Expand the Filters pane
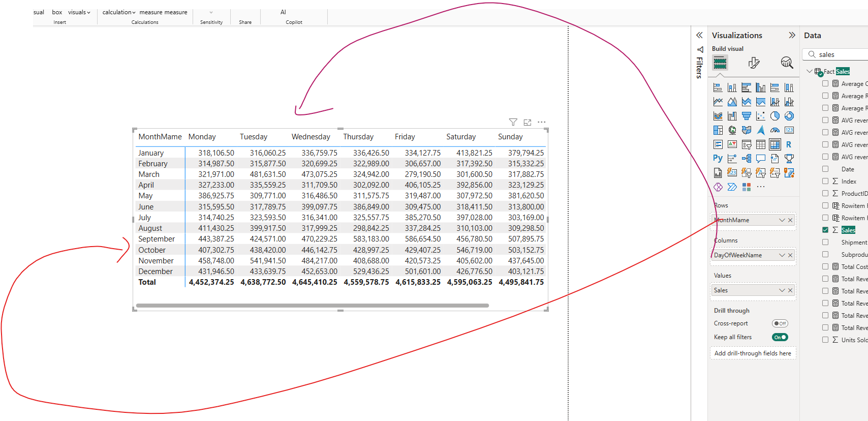Viewport: 868px width, 421px height. point(699,35)
